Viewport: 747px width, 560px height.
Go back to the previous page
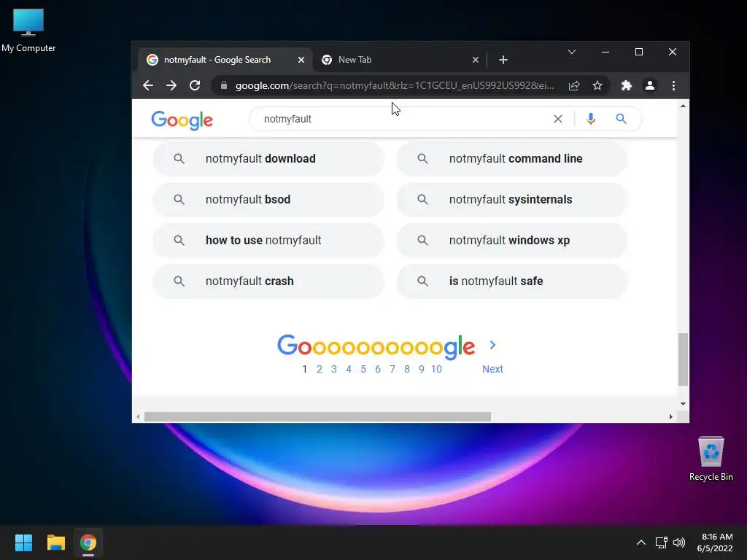(x=148, y=86)
